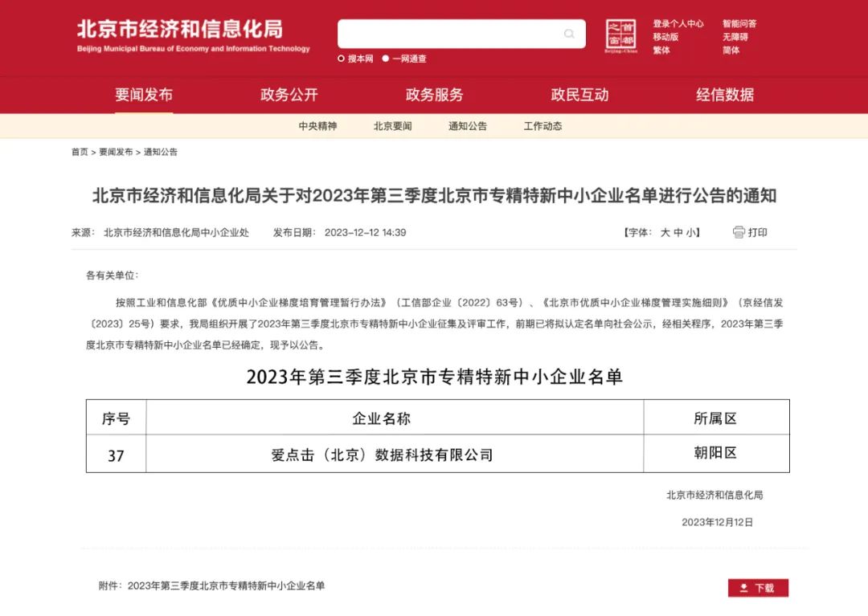Open attachment 2023年第三季度北京市专精特新中小企业名单
Screen dimensions: 868x616
(x=226, y=585)
